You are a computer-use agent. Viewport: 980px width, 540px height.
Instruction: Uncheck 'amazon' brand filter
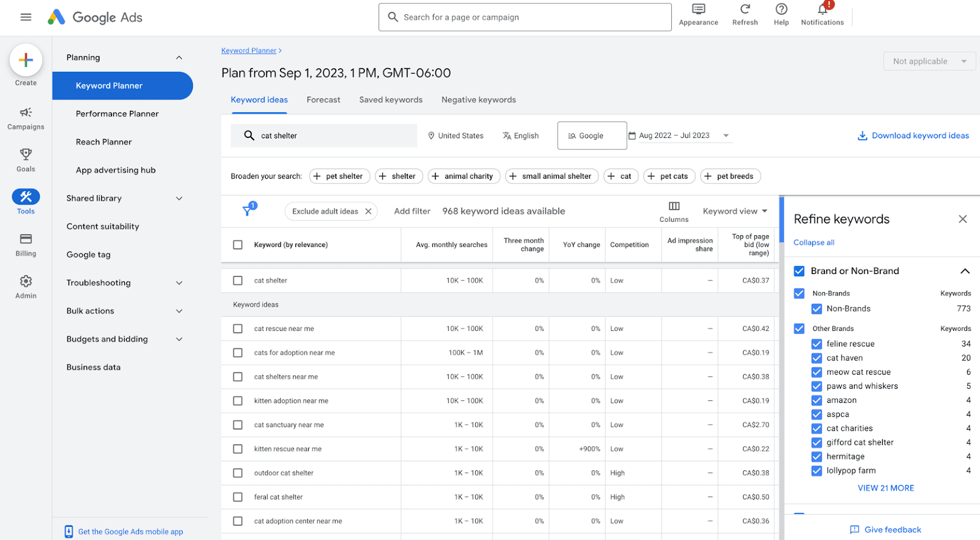click(x=816, y=400)
